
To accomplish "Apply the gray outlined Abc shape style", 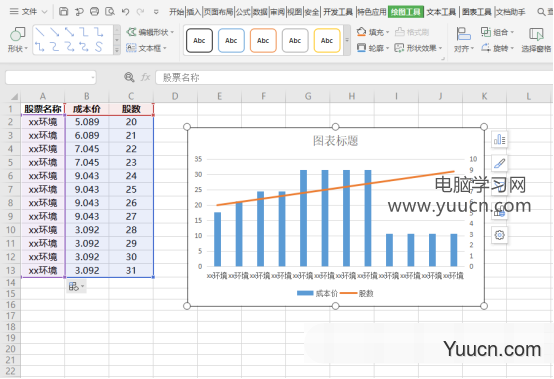I will point(295,40).
